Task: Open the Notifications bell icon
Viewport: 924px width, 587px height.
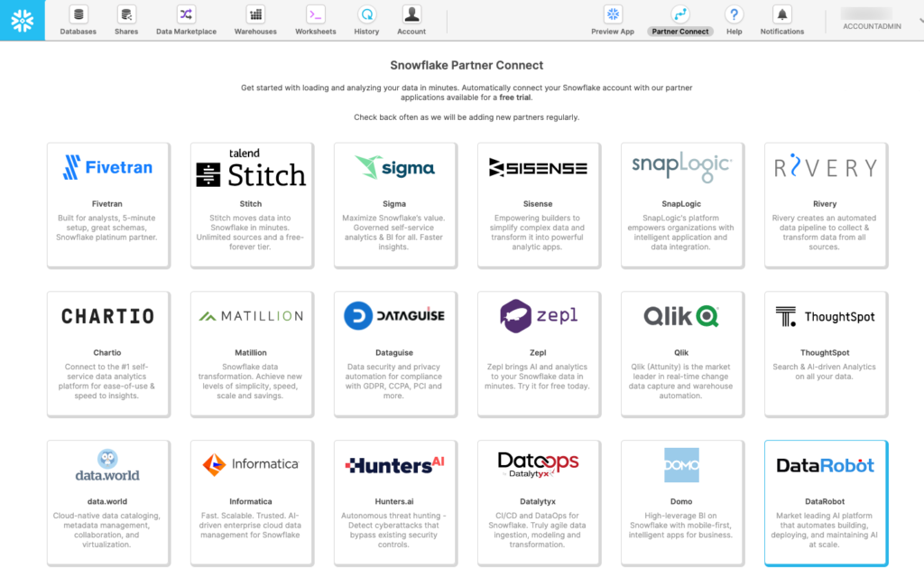Action: tap(782, 14)
